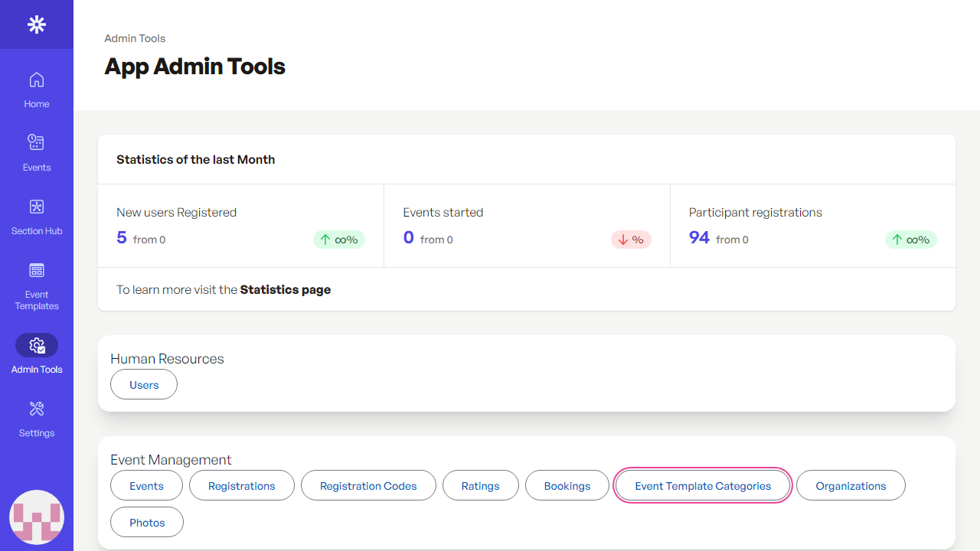Open the Statistics page link

pos(285,290)
